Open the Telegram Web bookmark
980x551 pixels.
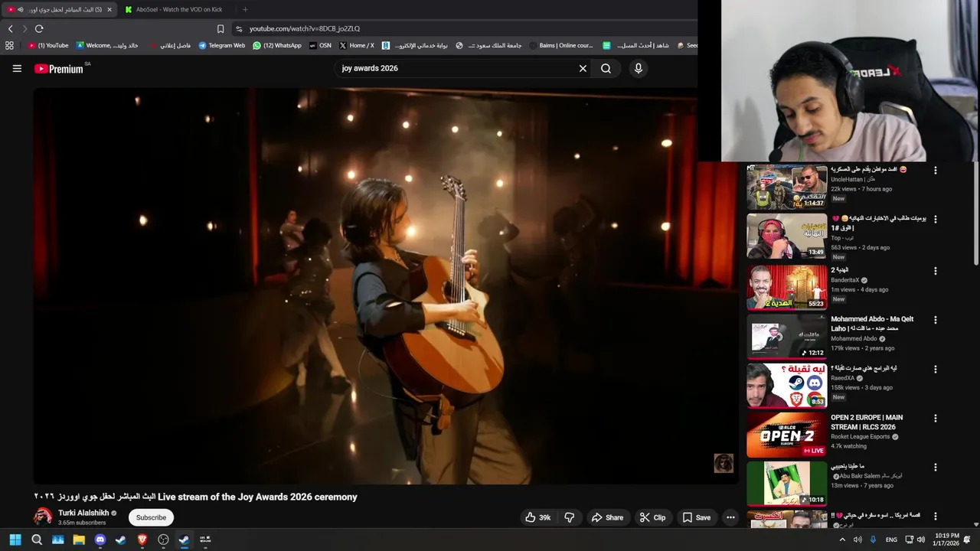222,45
